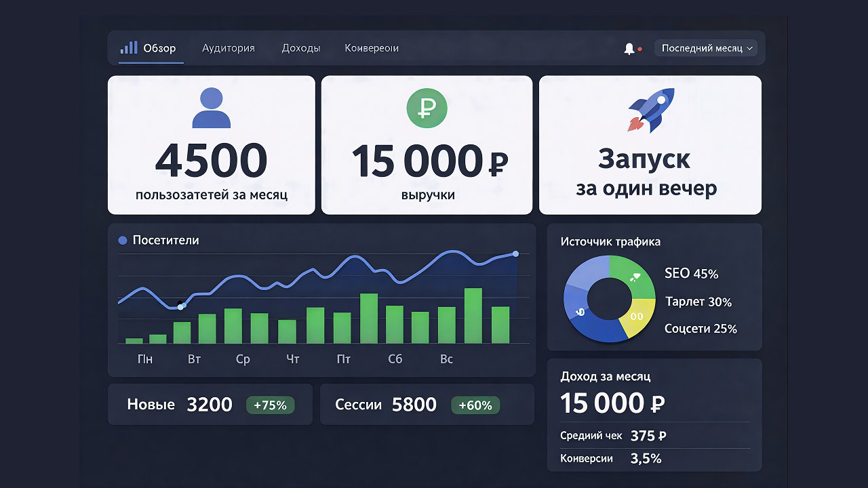Expand period selector chevron arrow
This screenshot has width=868, height=488.
(749, 48)
